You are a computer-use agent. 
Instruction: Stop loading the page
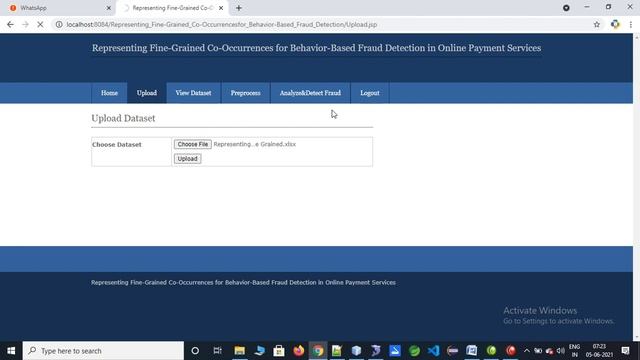[x=40, y=24]
